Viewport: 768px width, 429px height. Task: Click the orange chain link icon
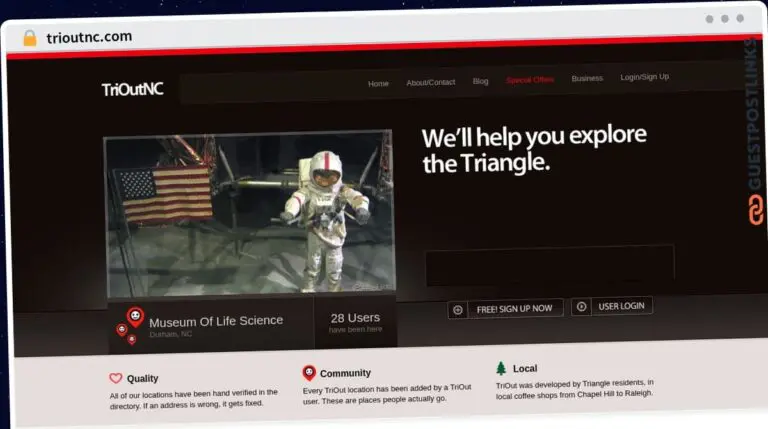pyautogui.click(x=755, y=209)
